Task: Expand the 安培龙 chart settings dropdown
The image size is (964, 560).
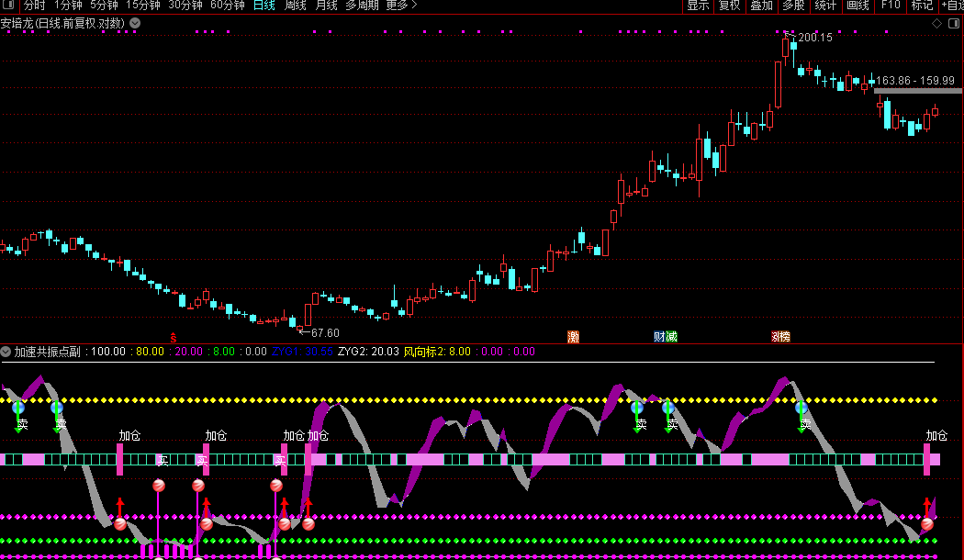Action: [x=135, y=22]
